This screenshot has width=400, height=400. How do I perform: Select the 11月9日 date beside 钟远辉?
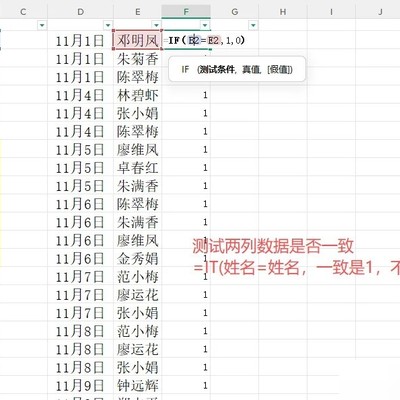tap(80, 385)
